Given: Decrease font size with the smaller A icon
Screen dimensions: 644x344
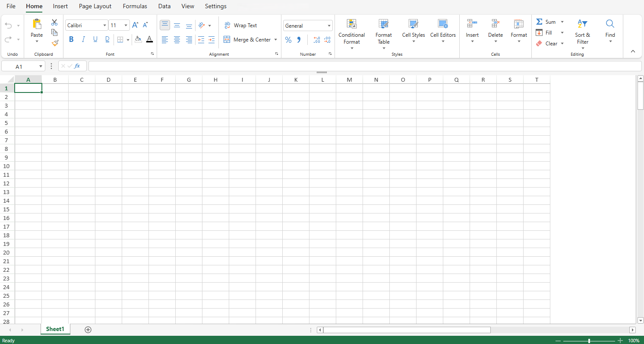Looking at the screenshot, I should [x=145, y=25].
